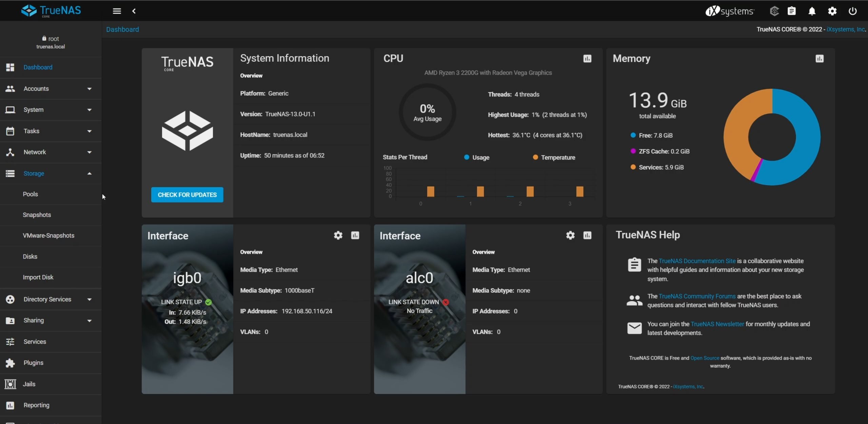Click the Check for Updates button
Viewport: 868px width, 424px height.
click(187, 195)
